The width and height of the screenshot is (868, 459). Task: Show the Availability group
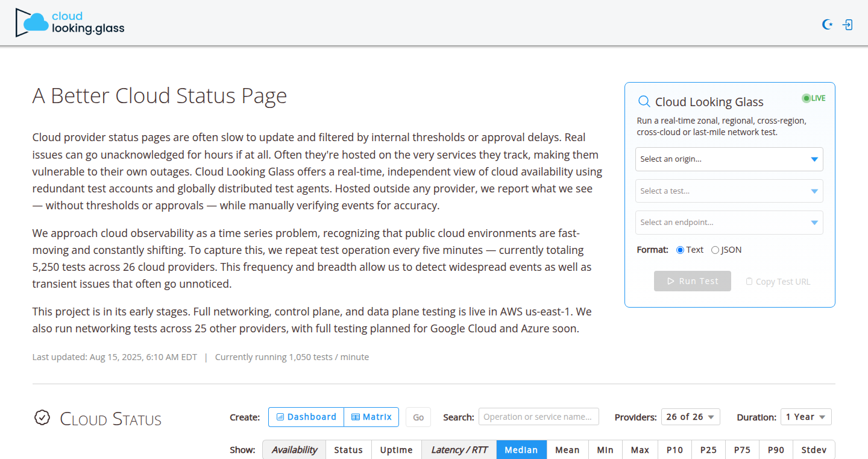294,450
